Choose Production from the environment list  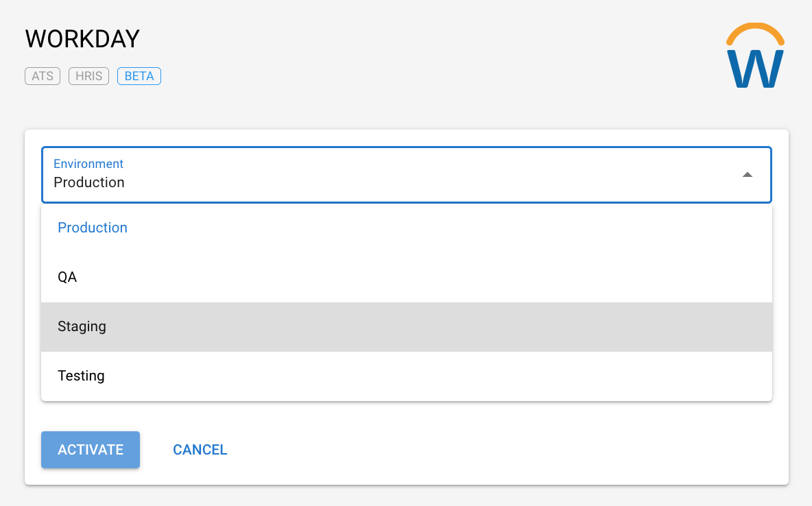pos(93,228)
